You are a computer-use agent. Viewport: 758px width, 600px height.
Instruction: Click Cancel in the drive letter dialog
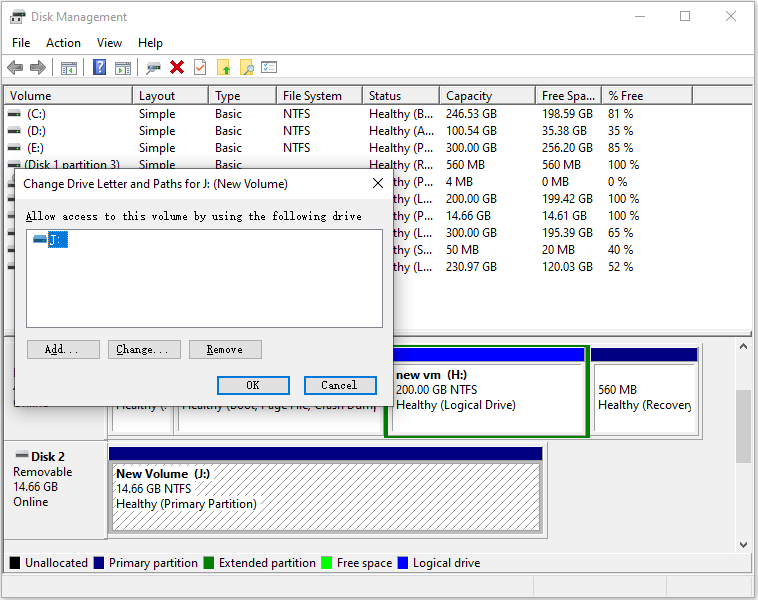point(339,386)
